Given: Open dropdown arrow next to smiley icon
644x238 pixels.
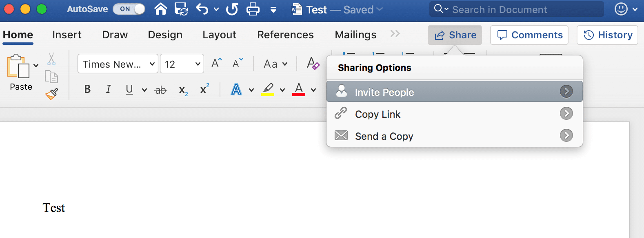Looking at the screenshot, I should [x=635, y=9].
